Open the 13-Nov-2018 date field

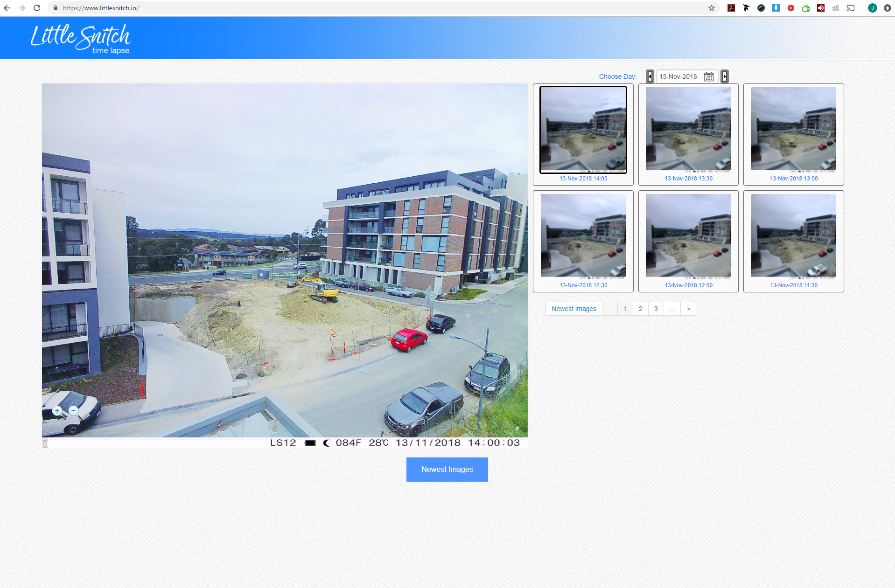tap(678, 76)
